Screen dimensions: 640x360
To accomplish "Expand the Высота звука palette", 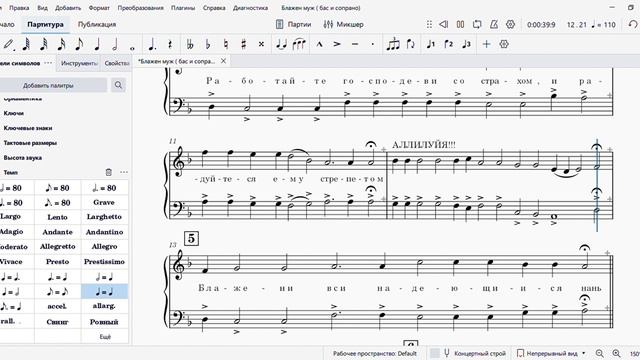I will pos(22,158).
